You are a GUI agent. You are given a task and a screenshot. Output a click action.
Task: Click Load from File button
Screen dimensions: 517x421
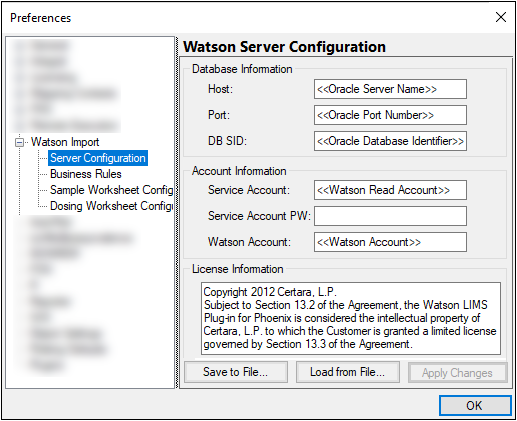(x=348, y=372)
